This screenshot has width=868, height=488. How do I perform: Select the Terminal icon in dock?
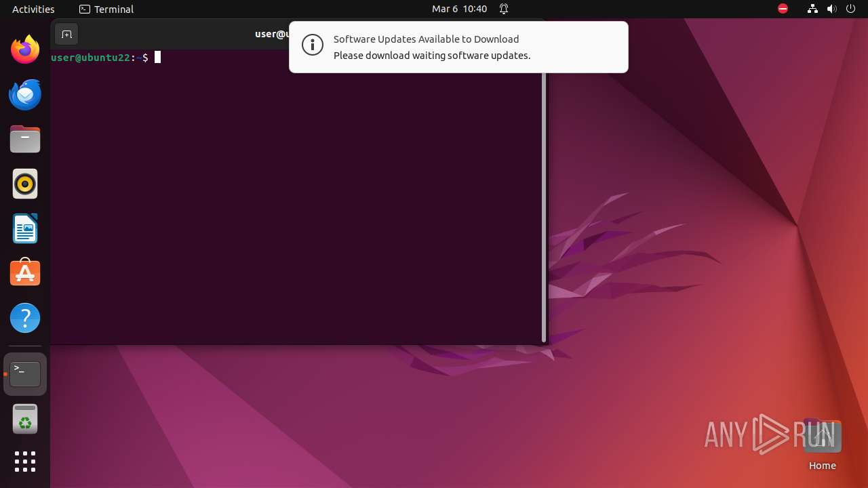[x=25, y=374]
